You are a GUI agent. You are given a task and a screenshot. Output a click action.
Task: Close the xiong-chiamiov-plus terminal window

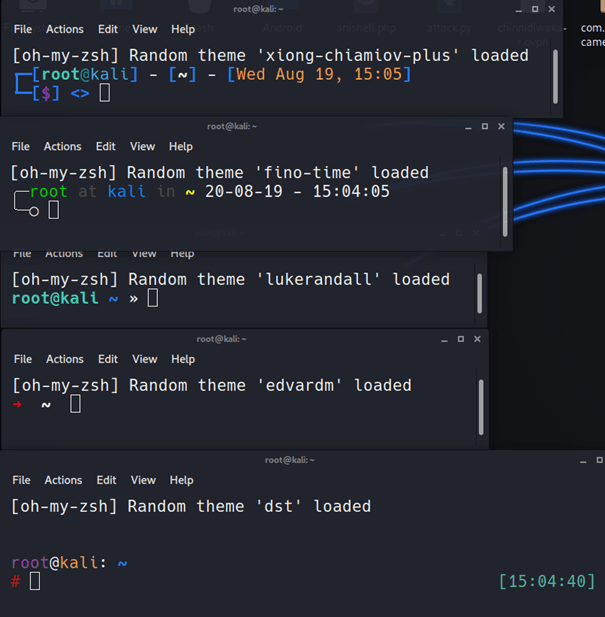click(552, 9)
